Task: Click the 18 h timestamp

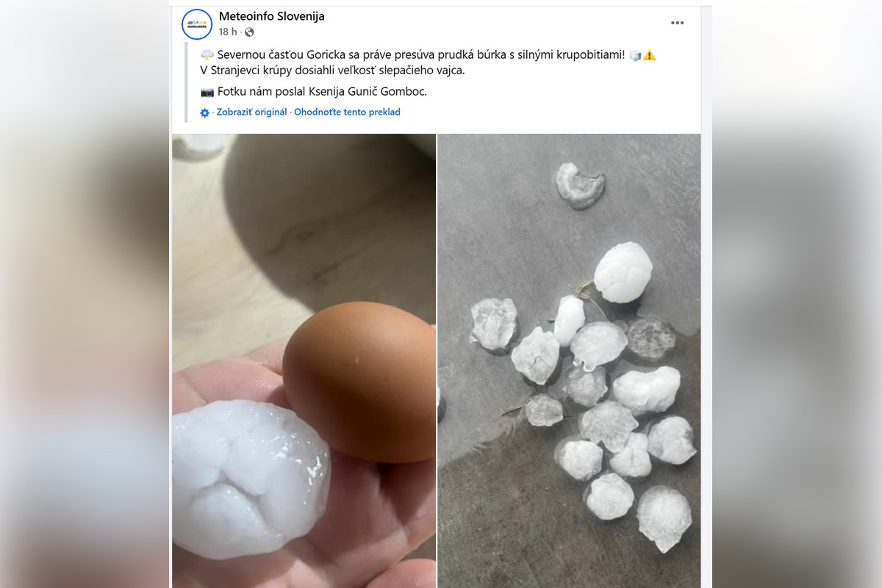Action: 226,32
